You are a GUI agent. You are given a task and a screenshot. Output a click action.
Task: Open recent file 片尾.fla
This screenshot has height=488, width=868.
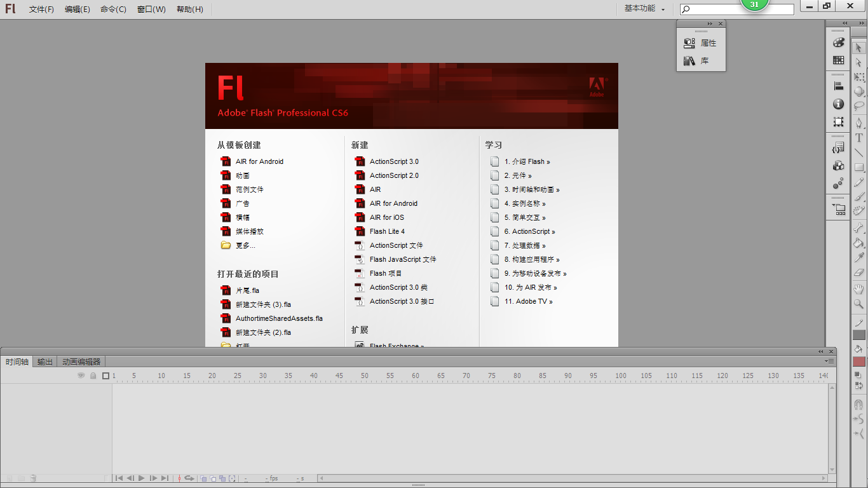(x=247, y=290)
